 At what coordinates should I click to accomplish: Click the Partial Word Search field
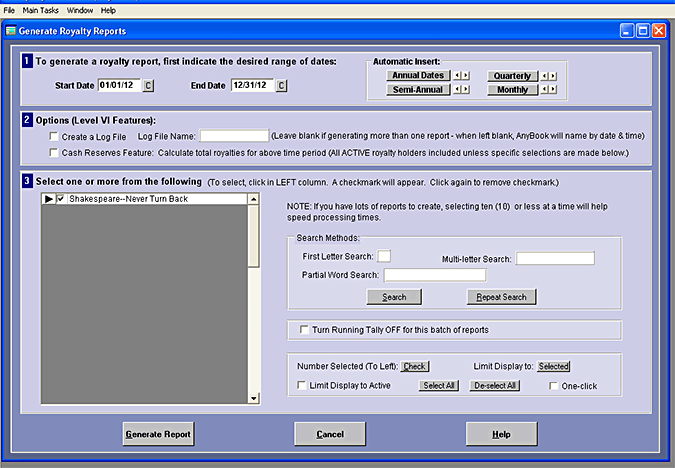click(434, 275)
